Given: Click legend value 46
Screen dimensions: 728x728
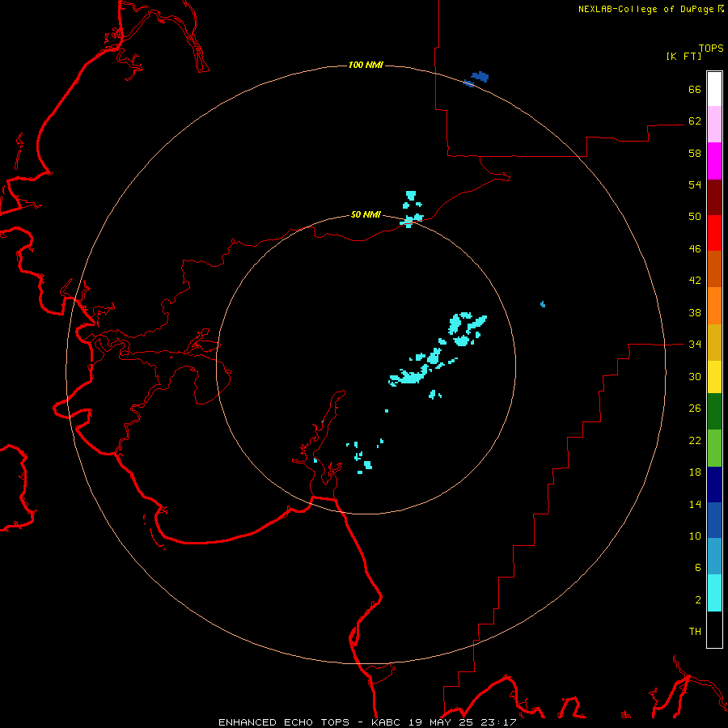Looking at the screenshot, I should click(x=695, y=249).
